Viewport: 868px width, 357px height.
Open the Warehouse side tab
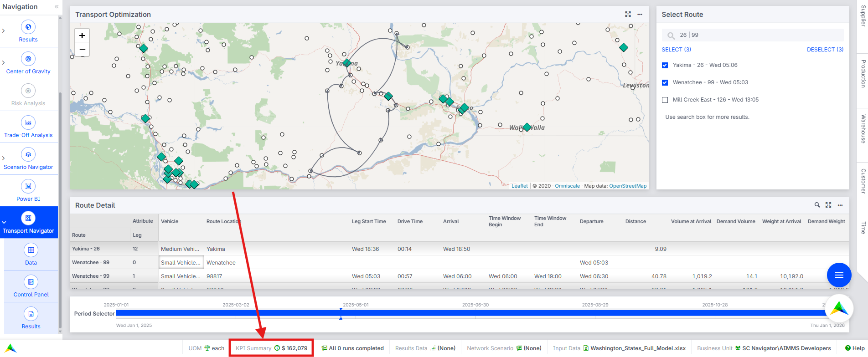coord(863,129)
